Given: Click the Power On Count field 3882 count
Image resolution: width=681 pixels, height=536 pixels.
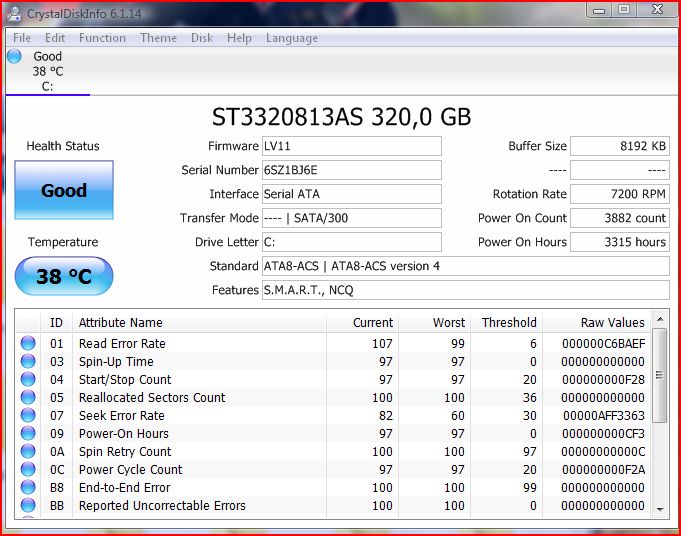Looking at the screenshot, I should (620, 218).
